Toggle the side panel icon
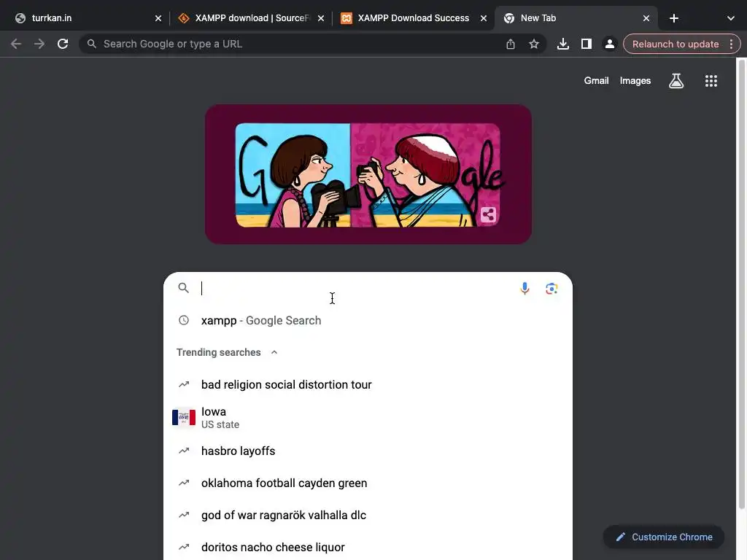 [587, 44]
